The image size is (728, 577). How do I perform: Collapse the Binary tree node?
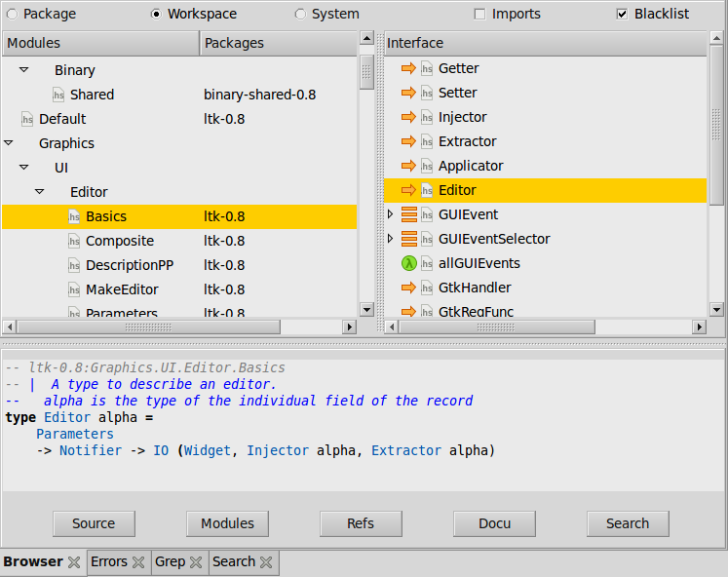(x=24, y=70)
